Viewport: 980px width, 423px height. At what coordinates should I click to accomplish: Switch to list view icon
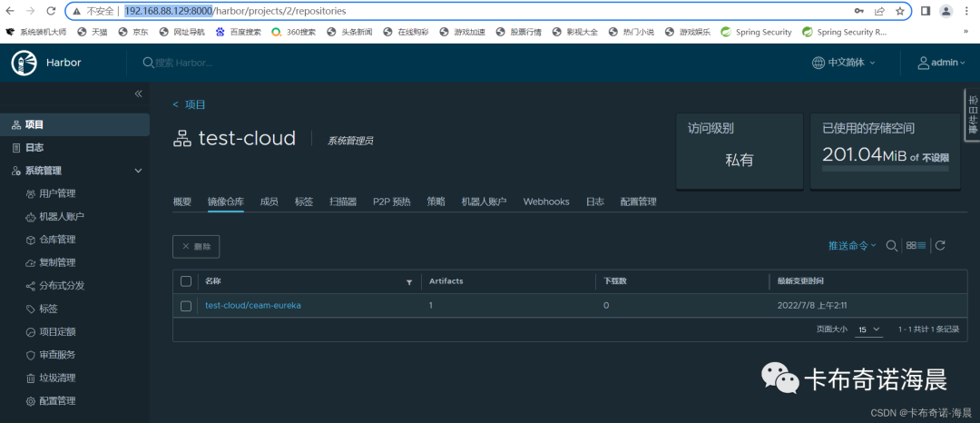tap(921, 246)
